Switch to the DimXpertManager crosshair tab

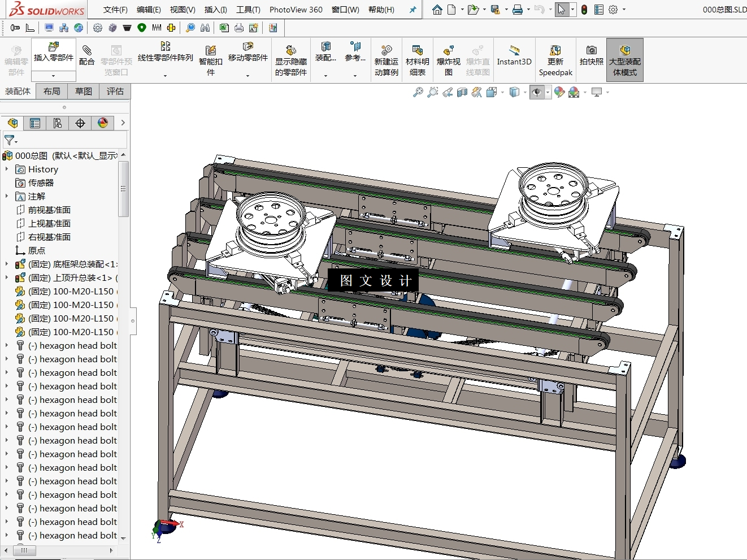pos(80,123)
